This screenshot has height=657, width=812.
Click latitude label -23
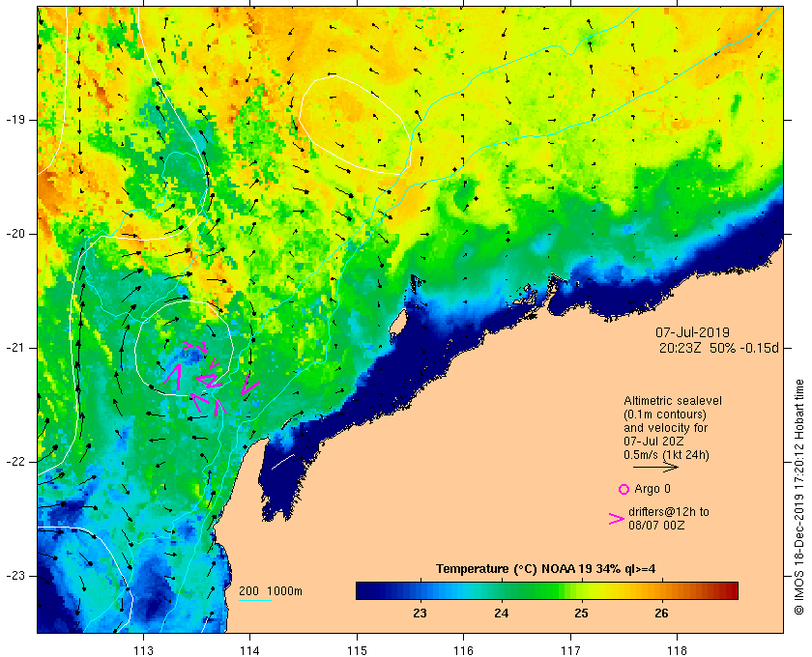[15, 576]
